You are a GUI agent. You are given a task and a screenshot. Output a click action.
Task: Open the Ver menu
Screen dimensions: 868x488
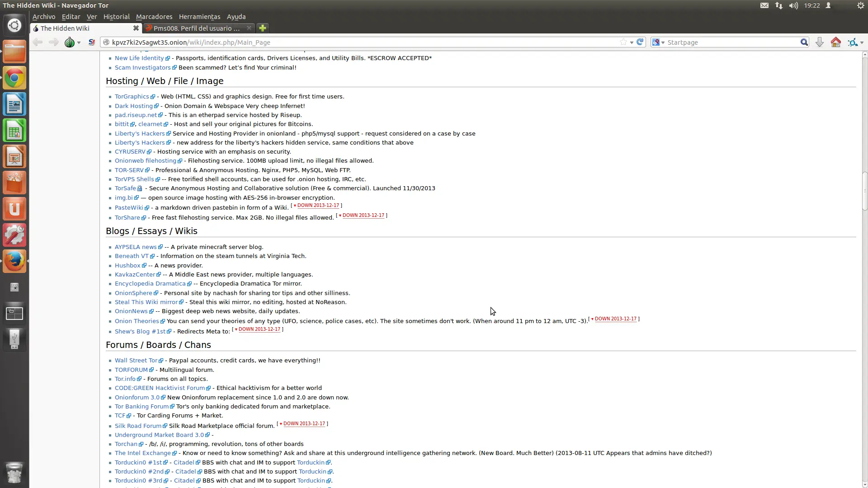click(92, 17)
